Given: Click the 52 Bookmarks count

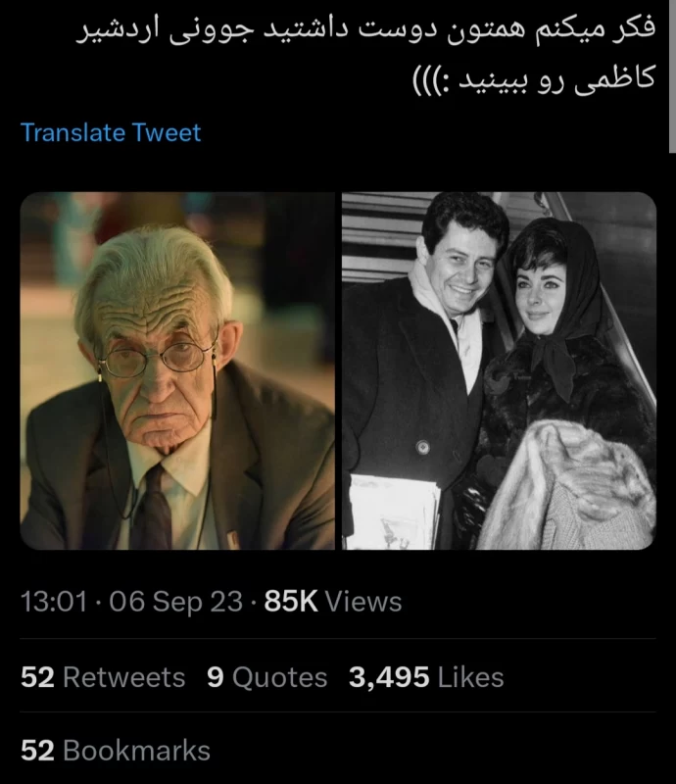Looking at the screenshot, I should [116, 751].
